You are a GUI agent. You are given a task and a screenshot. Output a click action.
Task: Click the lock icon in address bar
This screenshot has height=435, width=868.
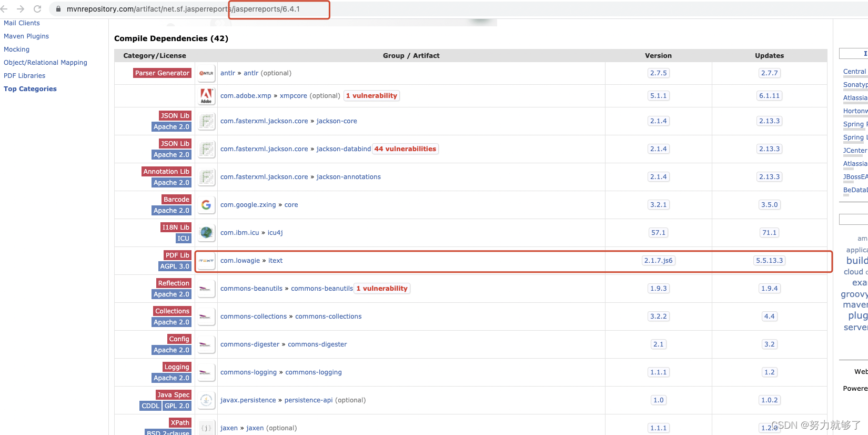[58, 9]
